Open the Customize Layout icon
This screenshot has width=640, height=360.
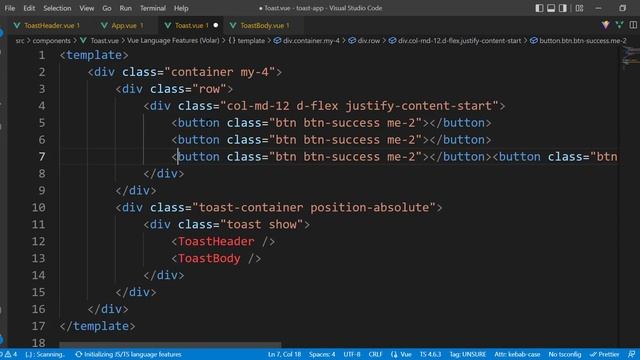579,8
